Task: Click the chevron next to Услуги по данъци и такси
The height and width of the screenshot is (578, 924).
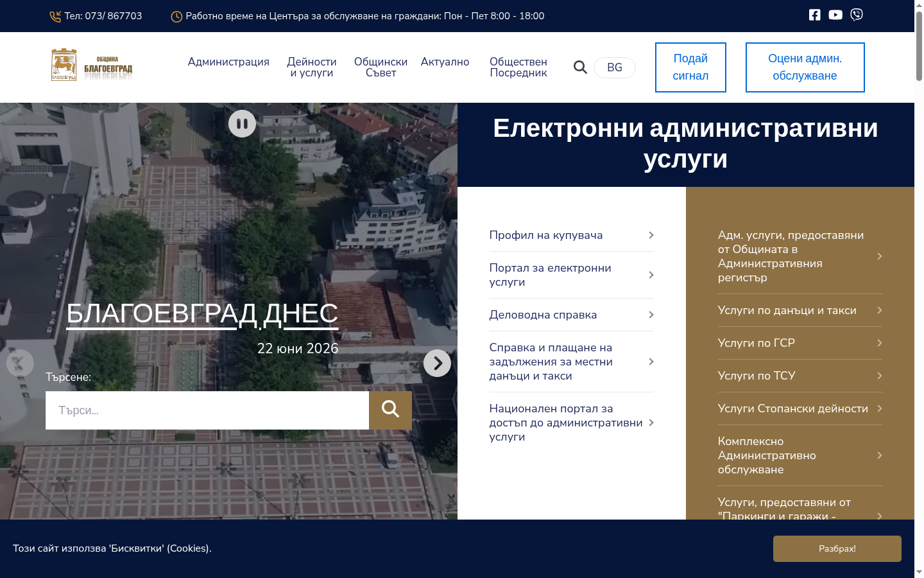Action: pos(879,310)
